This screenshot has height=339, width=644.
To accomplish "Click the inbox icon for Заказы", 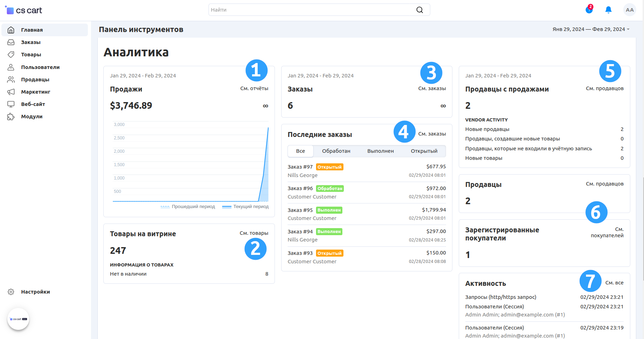I will (11, 42).
